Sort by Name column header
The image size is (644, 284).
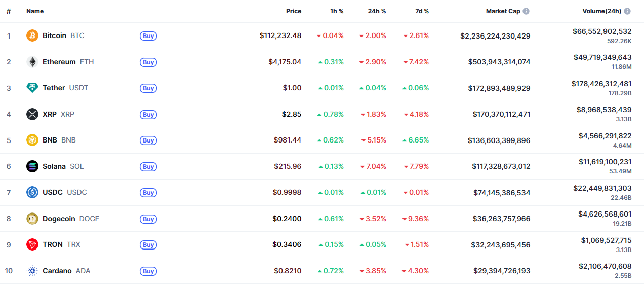[x=35, y=11]
